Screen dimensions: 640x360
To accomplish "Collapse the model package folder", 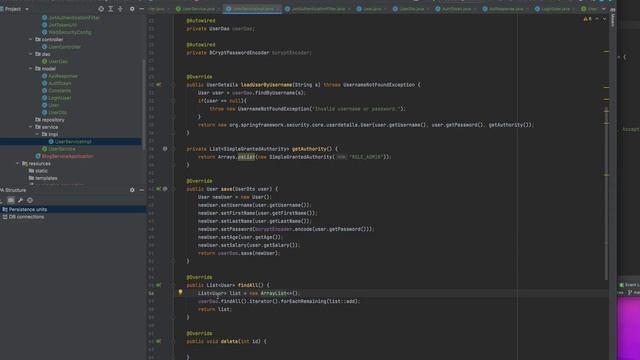I will pos(31,69).
